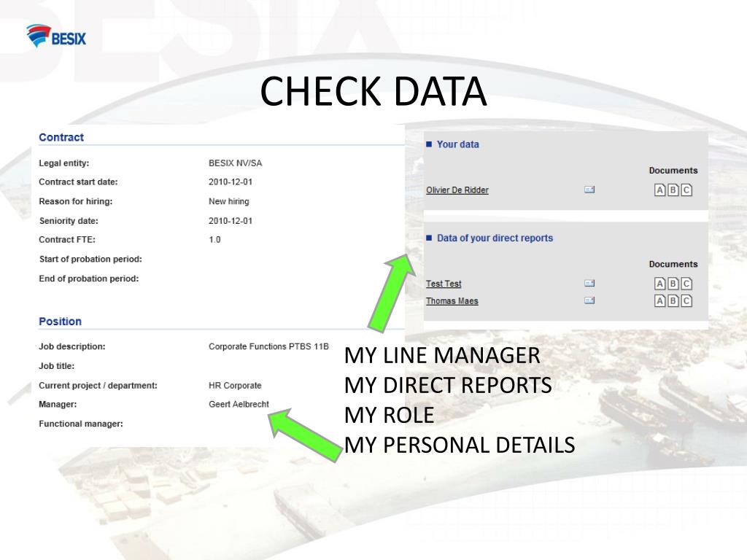The image size is (747, 560).
Task: Click the Documents header under Your data
Action: click(x=673, y=171)
